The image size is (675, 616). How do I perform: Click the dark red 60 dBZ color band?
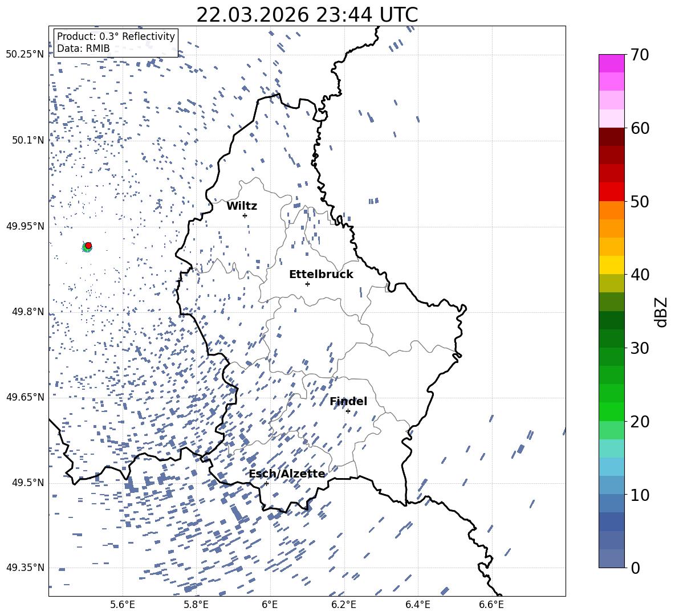(x=611, y=137)
